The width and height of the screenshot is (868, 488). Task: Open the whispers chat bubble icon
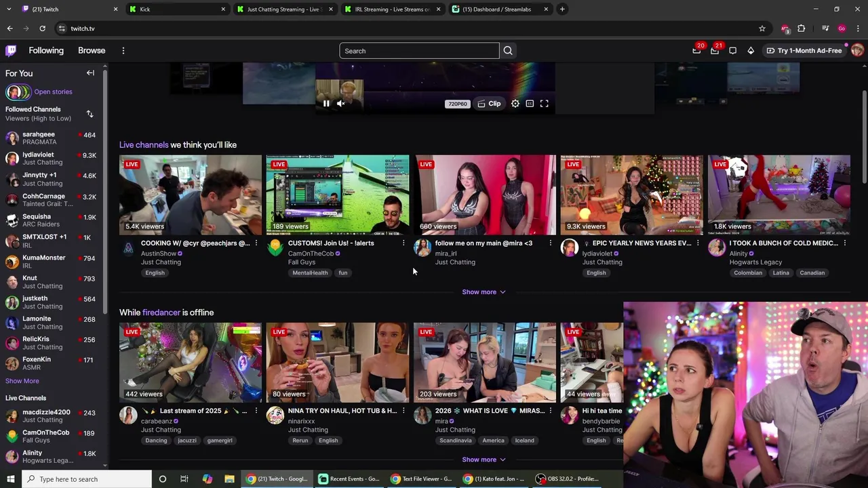[x=733, y=51]
